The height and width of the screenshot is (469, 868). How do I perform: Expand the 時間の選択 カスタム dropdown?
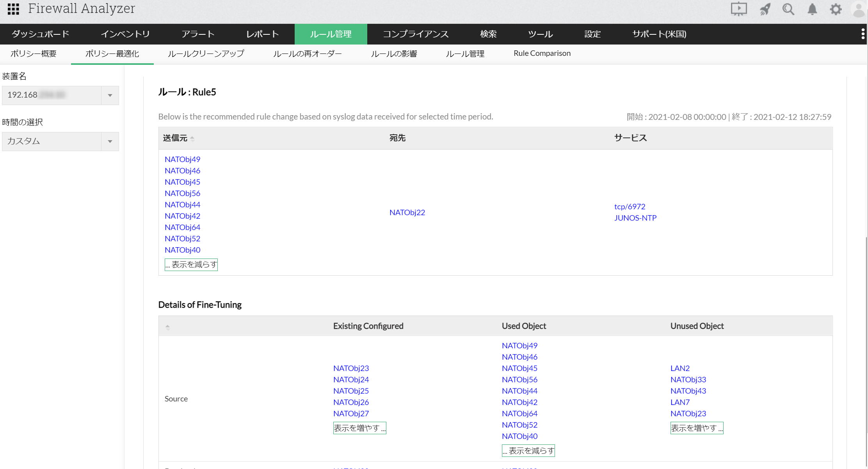[110, 141]
